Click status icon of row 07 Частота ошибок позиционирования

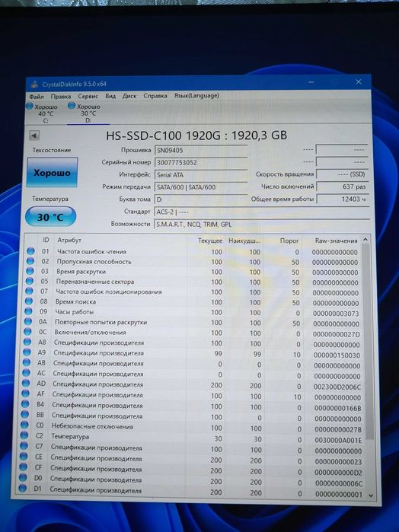click(29, 291)
